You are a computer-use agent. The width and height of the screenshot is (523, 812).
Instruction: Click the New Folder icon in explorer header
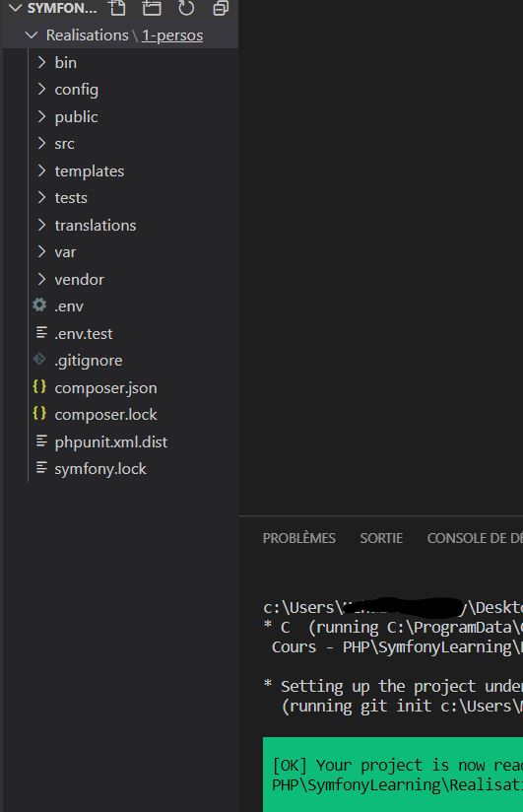[152, 8]
